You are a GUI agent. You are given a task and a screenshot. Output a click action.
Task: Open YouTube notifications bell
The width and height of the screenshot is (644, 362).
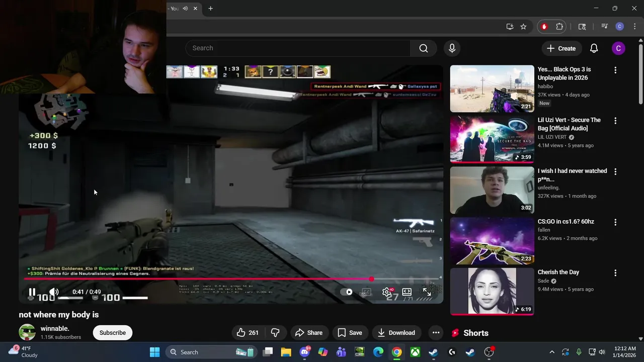coord(594,48)
